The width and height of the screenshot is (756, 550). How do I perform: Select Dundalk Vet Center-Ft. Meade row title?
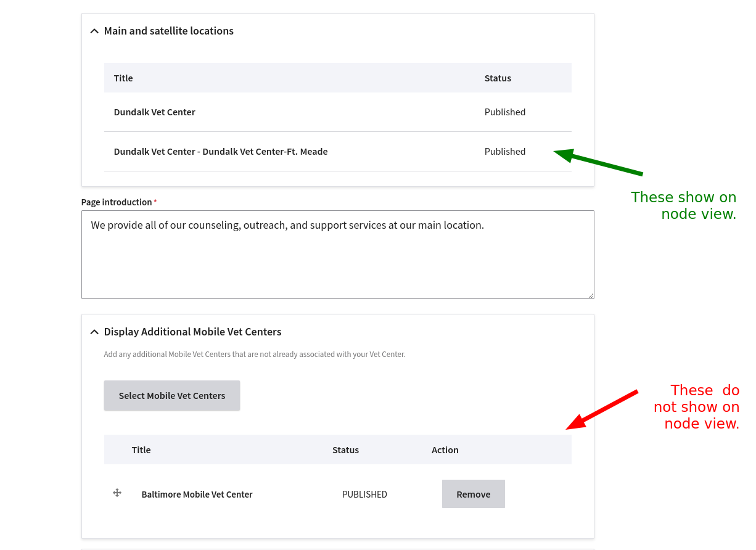click(221, 152)
